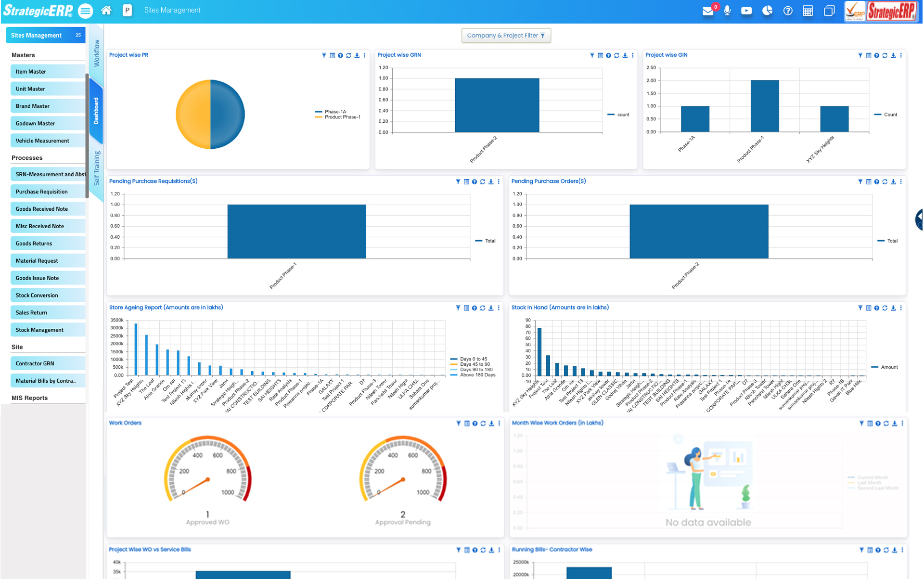Click the microphone voice icon
Image resolution: width=924 pixels, height=580 pixels.
tap(727, 11)
